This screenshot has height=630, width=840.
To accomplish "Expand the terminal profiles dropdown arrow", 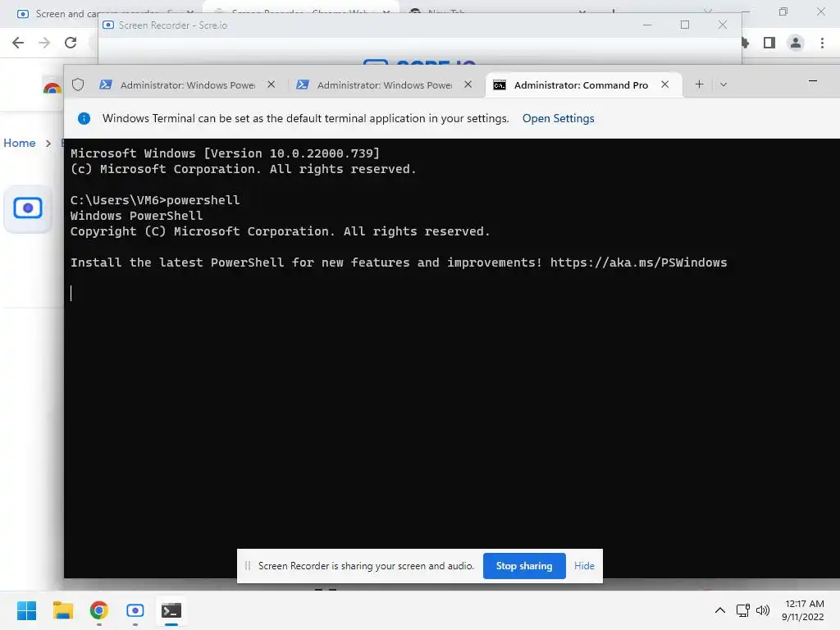I will 724,84.
